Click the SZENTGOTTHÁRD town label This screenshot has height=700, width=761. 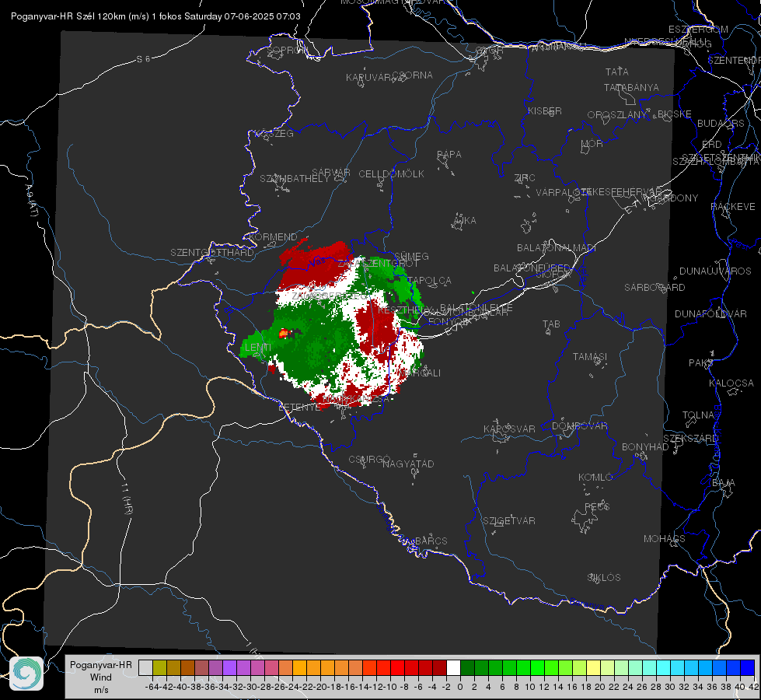[212, 253]
